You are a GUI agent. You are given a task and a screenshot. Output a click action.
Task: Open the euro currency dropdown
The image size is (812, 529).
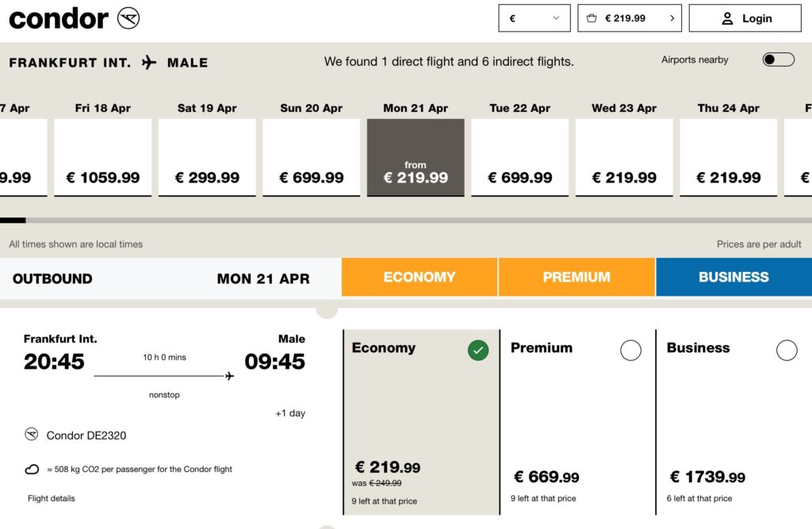(534, 18)
